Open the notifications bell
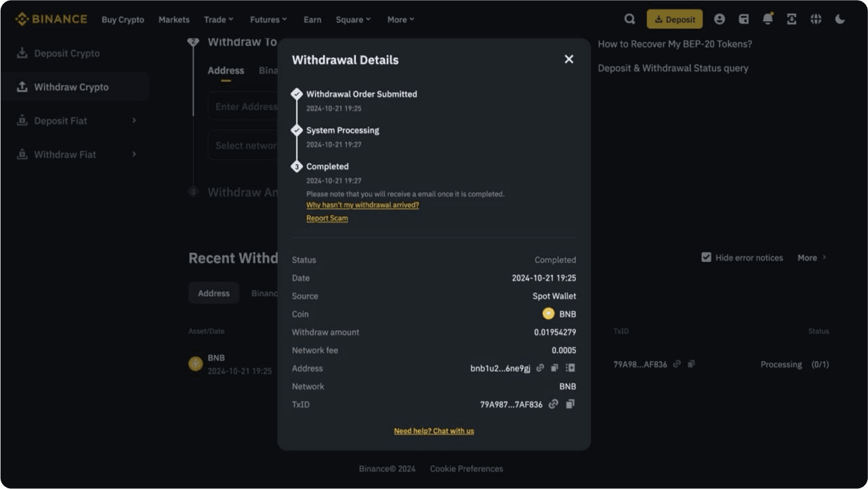The height and width of the screenshot is (489, 868). tap(768, 19)
